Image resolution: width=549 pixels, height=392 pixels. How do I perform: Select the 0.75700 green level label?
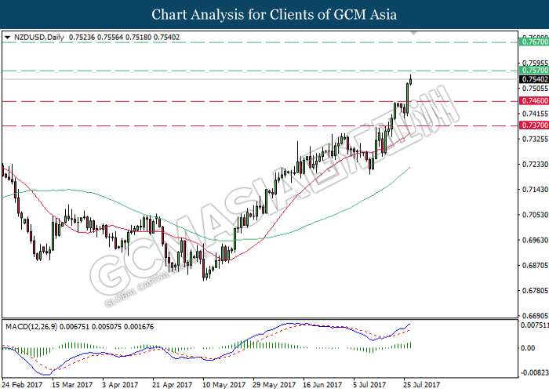[534, 71]
